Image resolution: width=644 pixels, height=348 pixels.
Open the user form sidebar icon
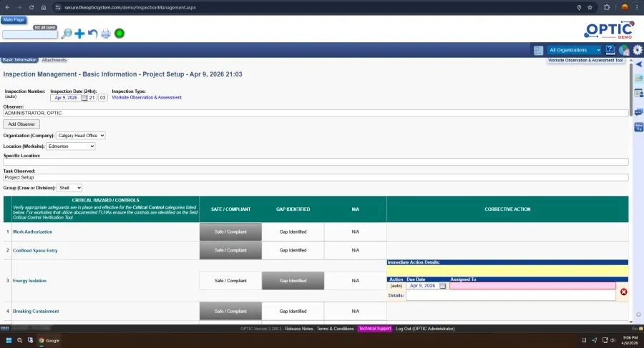pos(639,93)
